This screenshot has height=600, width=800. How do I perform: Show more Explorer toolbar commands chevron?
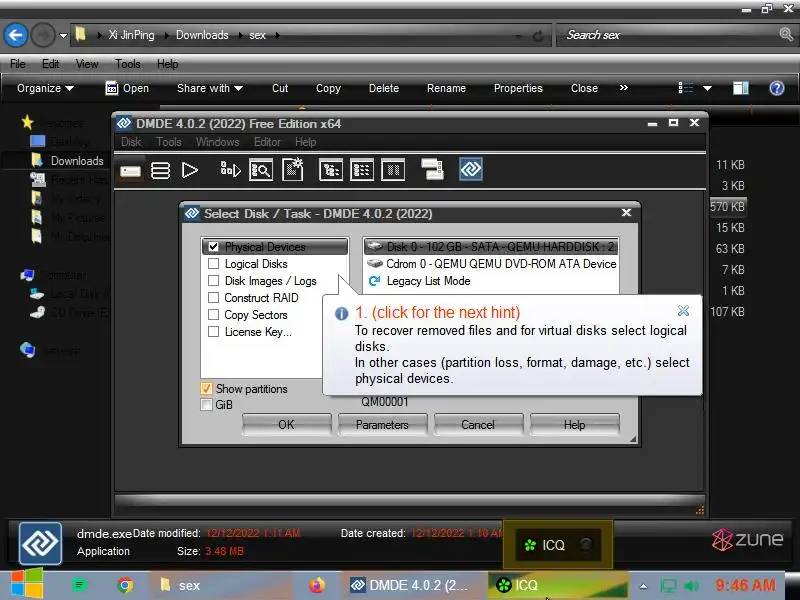click(623, 88)
